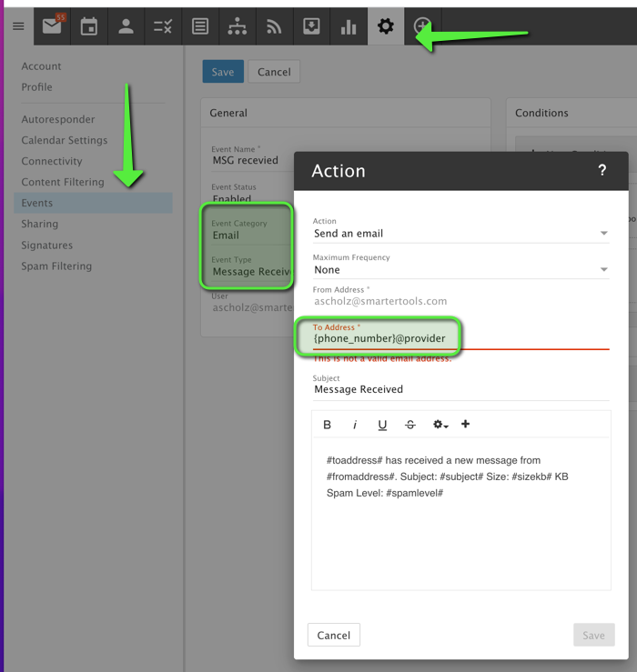
Task: Open the editor gear options dropdown
Action: [440, 425]
